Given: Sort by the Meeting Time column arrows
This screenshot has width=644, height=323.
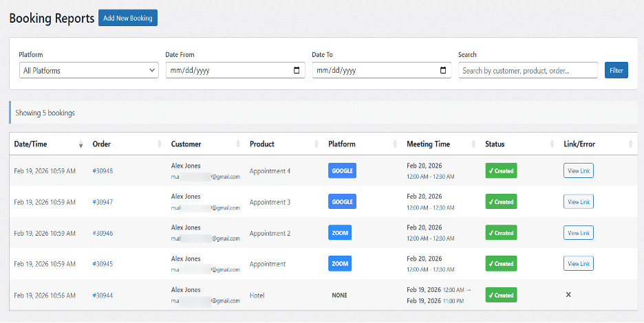Looking at the screenshot, I should point(473,144).
